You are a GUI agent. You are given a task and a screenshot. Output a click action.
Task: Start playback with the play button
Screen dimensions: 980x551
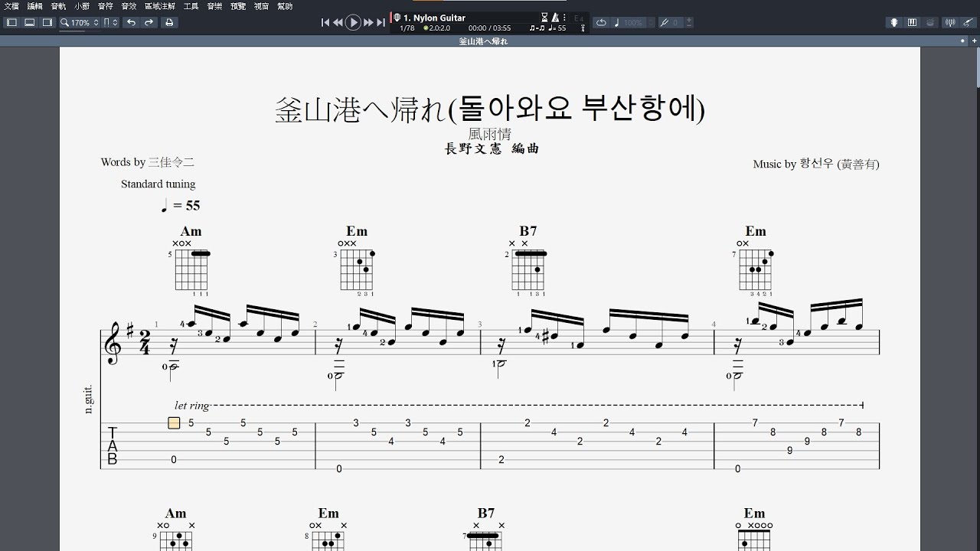coord(353,23)
